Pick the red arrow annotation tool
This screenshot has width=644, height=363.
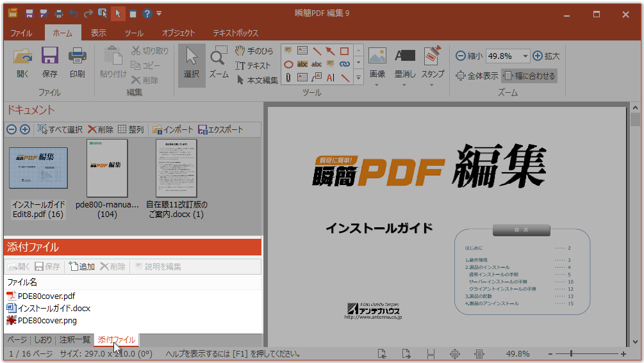330,51
